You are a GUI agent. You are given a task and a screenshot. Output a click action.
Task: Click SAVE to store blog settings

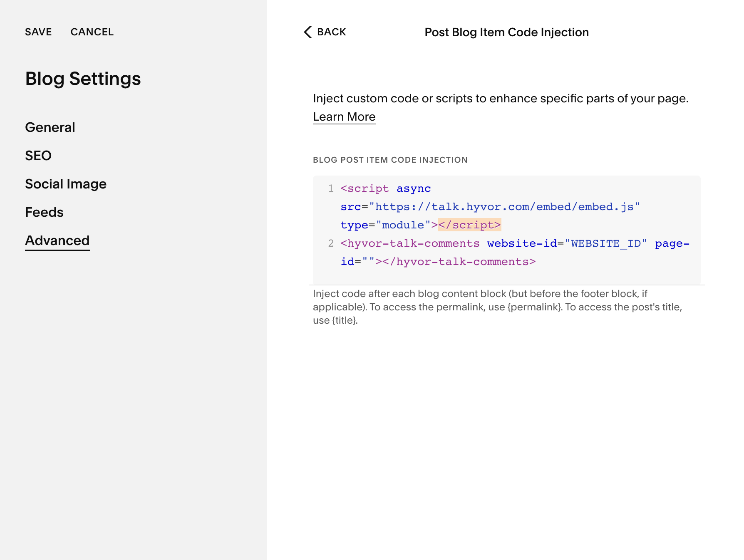38,32
